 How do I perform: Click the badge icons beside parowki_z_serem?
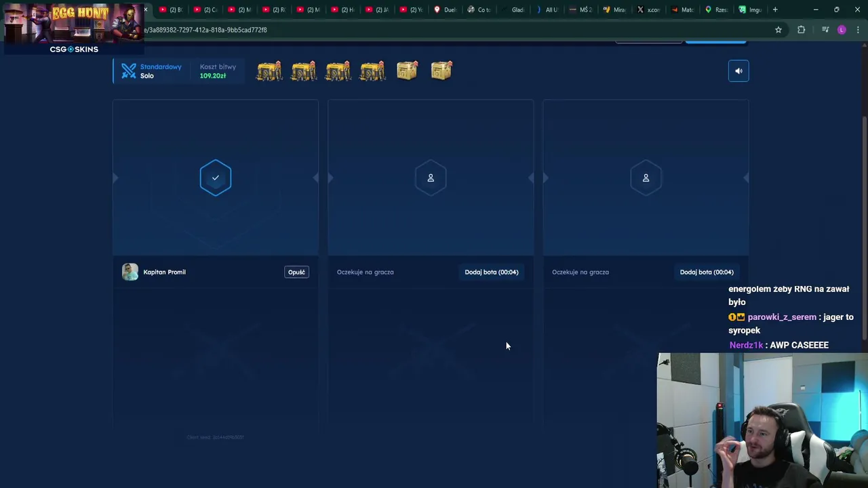tap(736, 317)
